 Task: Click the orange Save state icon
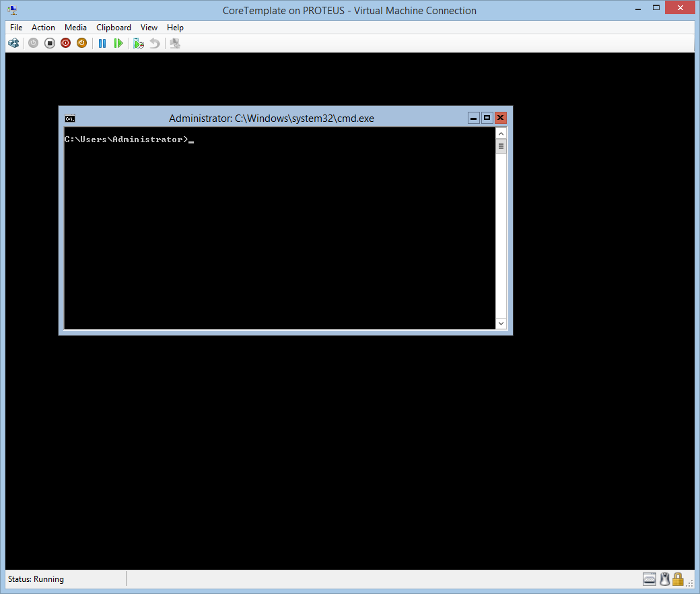point(81,43)
